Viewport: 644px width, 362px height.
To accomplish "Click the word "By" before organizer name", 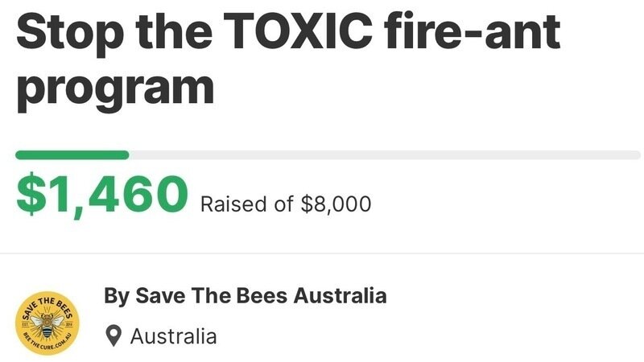I will (x=115, y=296).
